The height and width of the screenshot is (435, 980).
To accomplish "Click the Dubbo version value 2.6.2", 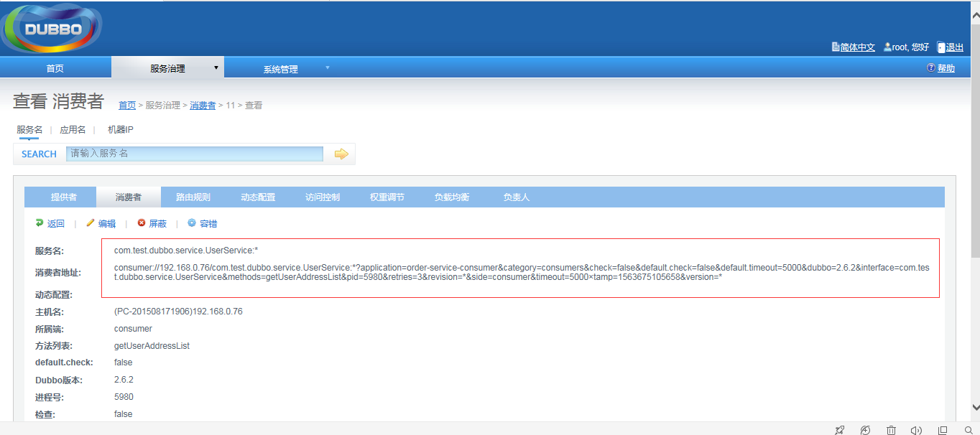I will click(124, 380).
